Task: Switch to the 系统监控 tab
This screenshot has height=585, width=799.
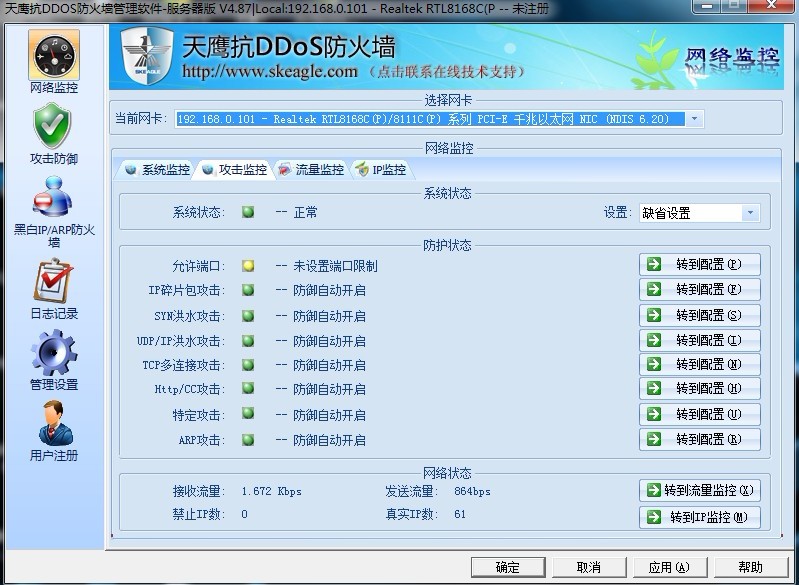Action: [158, 170]
